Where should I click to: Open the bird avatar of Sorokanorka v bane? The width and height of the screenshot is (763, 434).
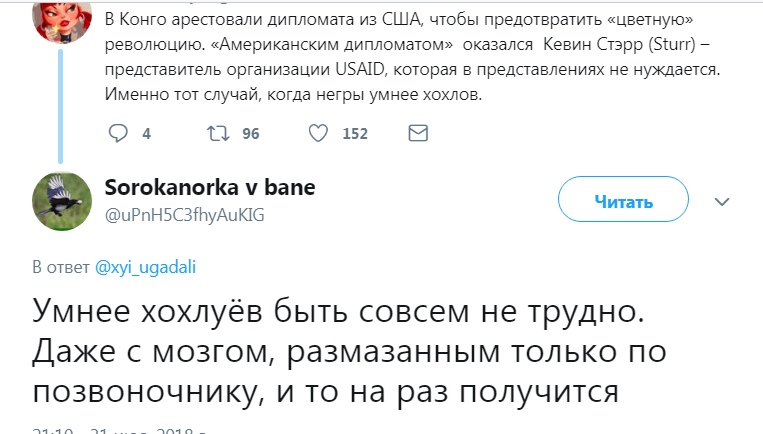tap(64, 202)
